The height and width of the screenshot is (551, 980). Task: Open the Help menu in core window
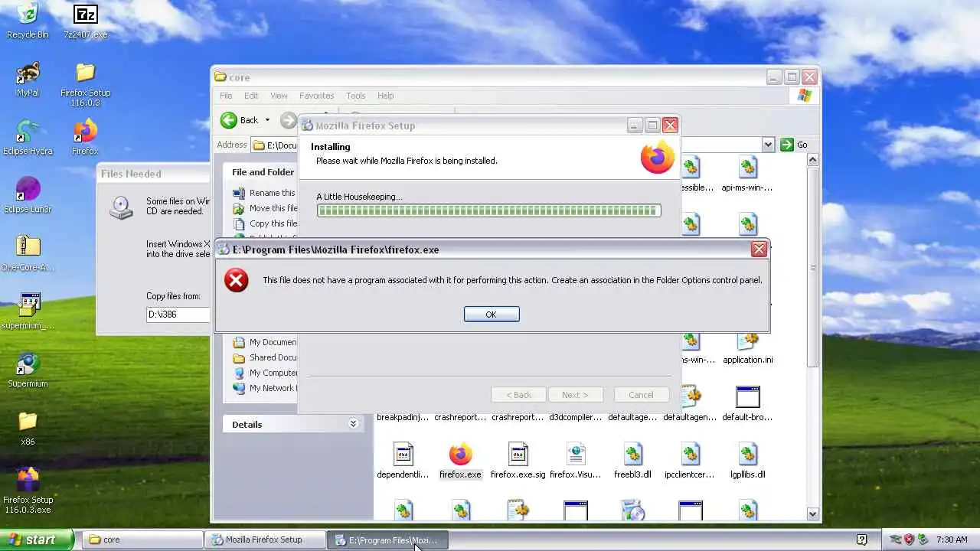click(385, 96)
